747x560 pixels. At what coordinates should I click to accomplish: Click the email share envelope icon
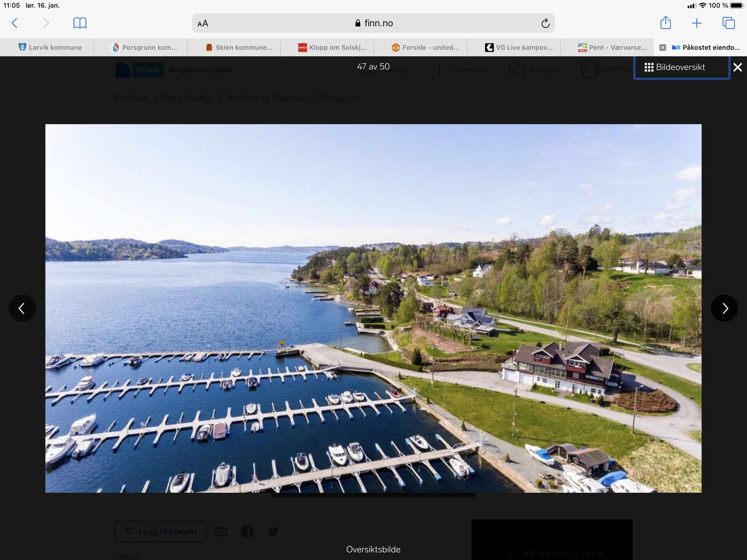pyautogui.click(x=221, y=532)
